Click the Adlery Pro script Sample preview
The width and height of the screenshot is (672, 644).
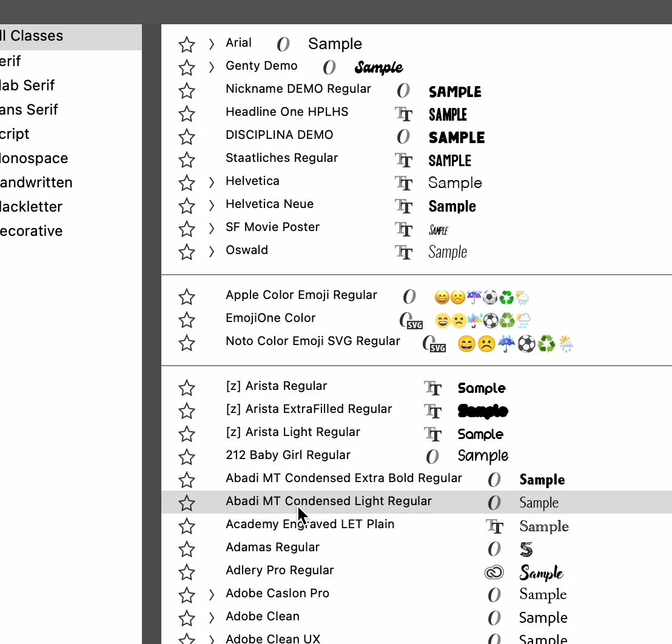coord(541,572)
